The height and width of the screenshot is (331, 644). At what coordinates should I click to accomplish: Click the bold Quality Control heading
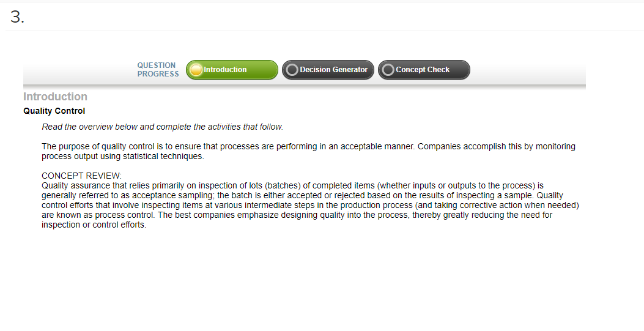point(54,111)
